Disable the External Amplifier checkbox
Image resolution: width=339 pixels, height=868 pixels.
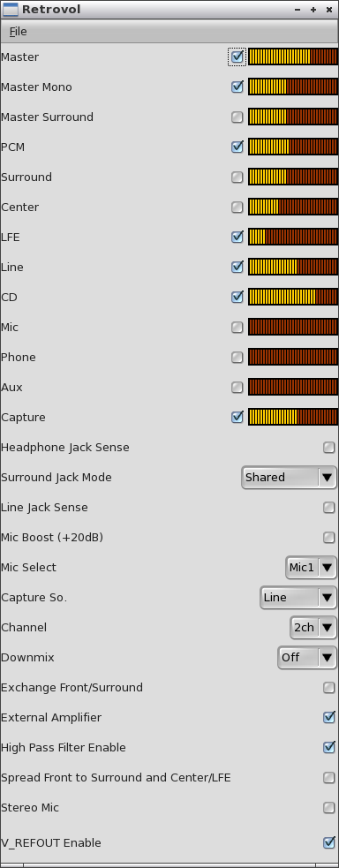click(x=329, y=717)
